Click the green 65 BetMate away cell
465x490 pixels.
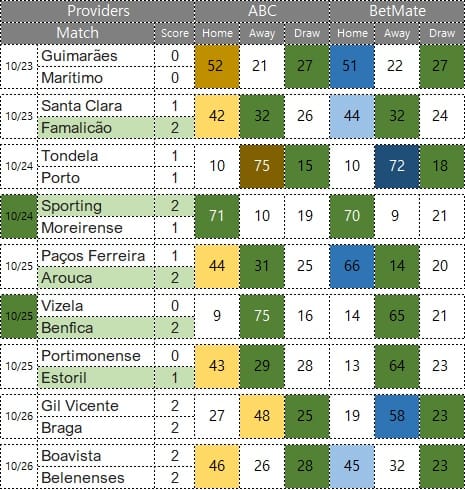tap(397, 316)
